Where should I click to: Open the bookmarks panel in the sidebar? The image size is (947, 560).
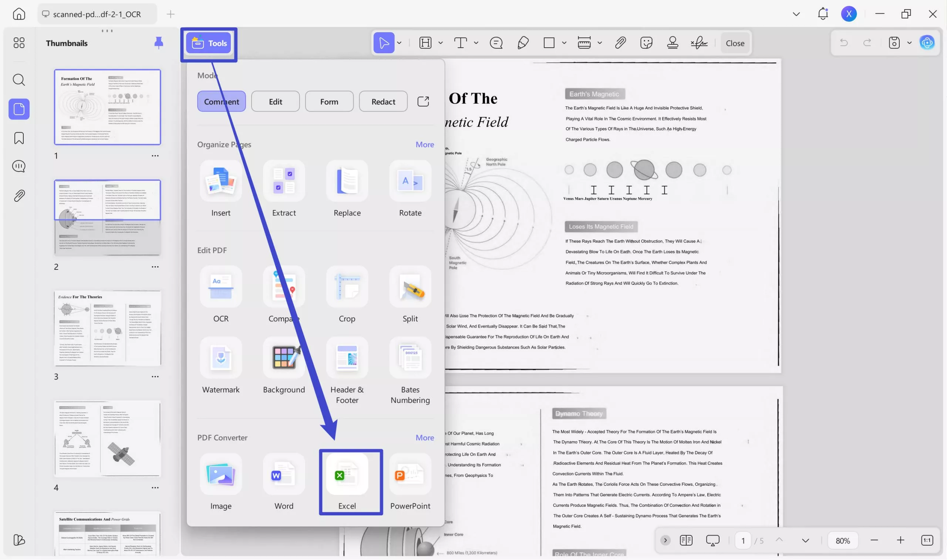(x=19, y=138)
